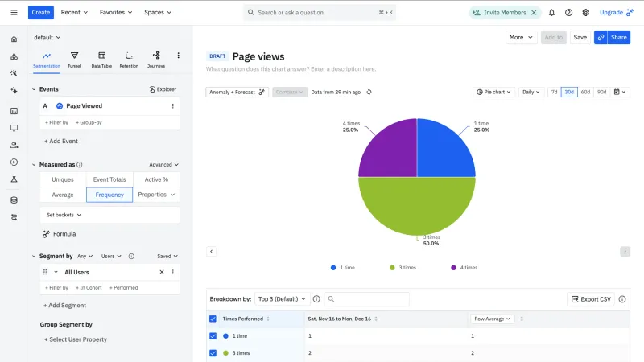The image size is (644, 362).
Task: Open Top 3 (Default) breakdown dropdown
Action: coord(282,299)
